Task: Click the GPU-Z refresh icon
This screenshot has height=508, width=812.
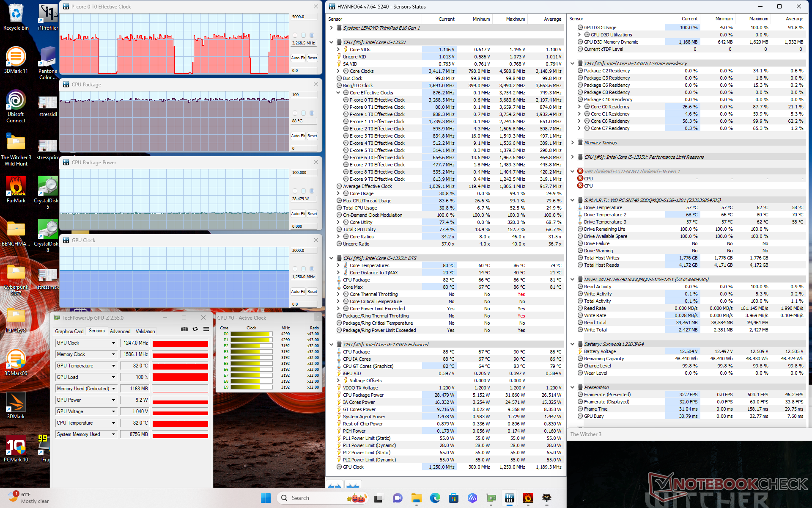Action: [195, 329]
